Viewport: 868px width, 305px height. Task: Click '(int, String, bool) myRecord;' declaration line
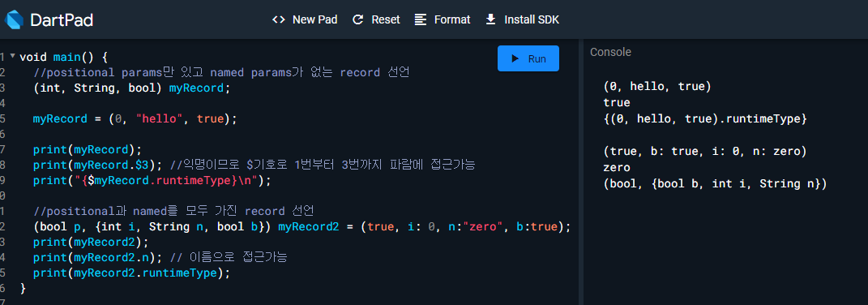coord(131,88)
